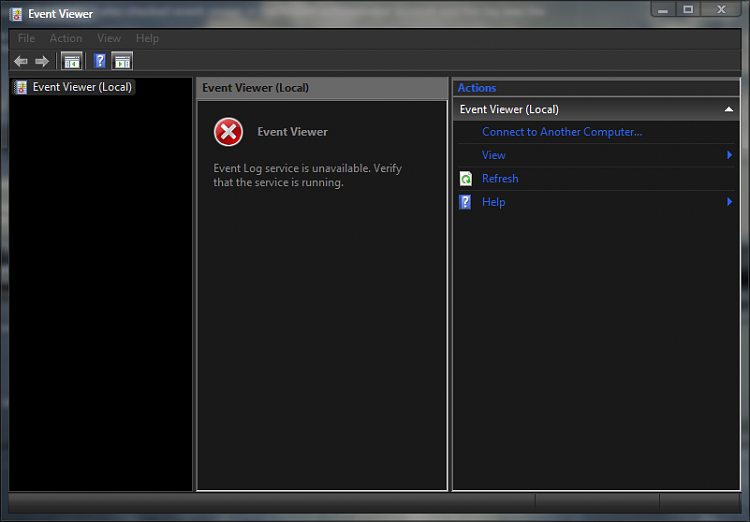Click the green Refresh icon in Actions
Screen dimensions: 750x522
(465, 178)
